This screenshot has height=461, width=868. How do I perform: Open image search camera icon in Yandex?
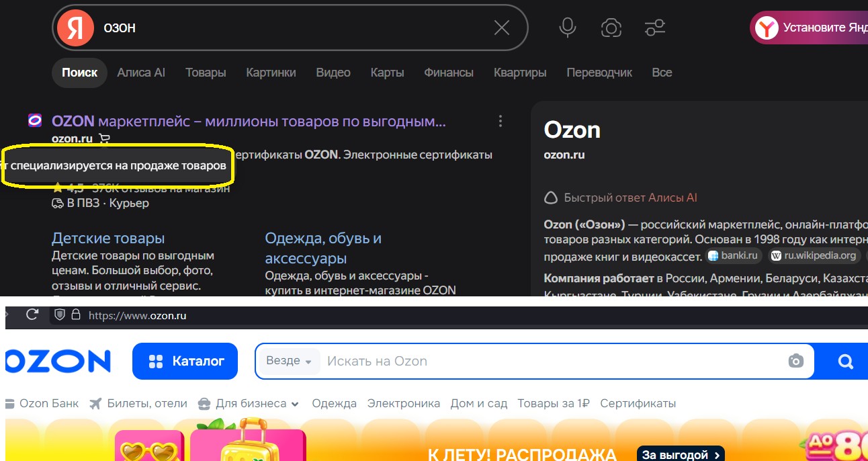611,28
